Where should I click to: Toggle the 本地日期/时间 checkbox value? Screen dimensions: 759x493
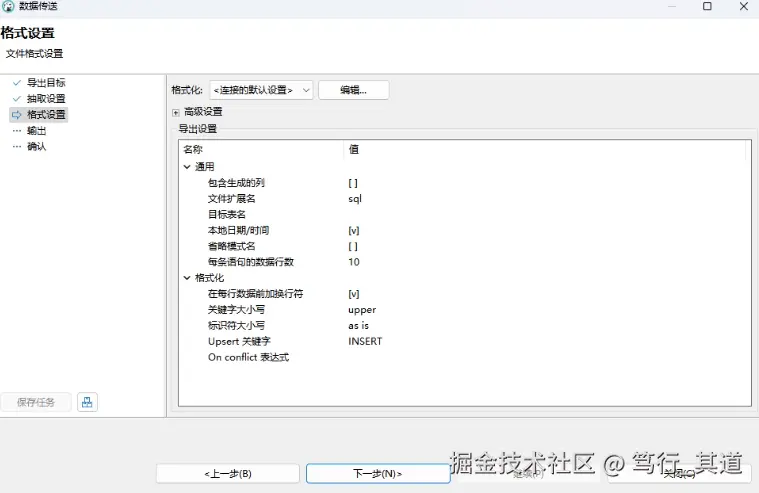coord(354,231)
